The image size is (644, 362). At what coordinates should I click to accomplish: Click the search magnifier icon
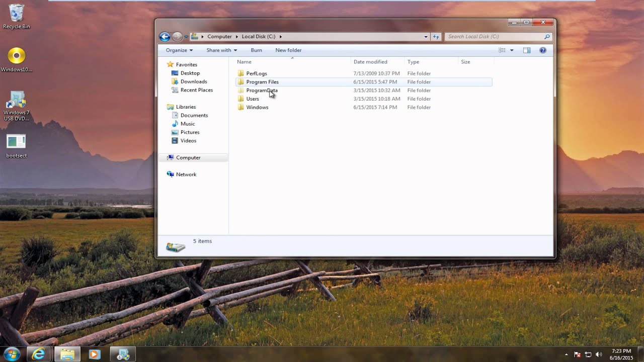[x=547, y=37]
